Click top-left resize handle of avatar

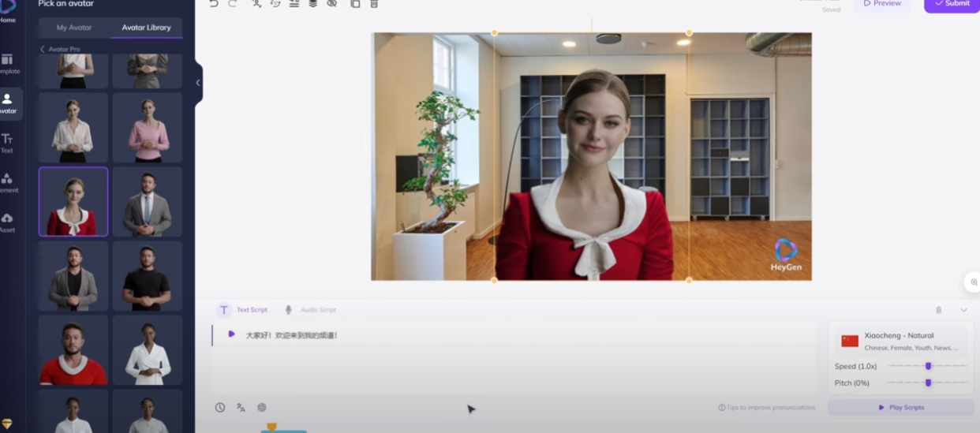click(495, 33)
